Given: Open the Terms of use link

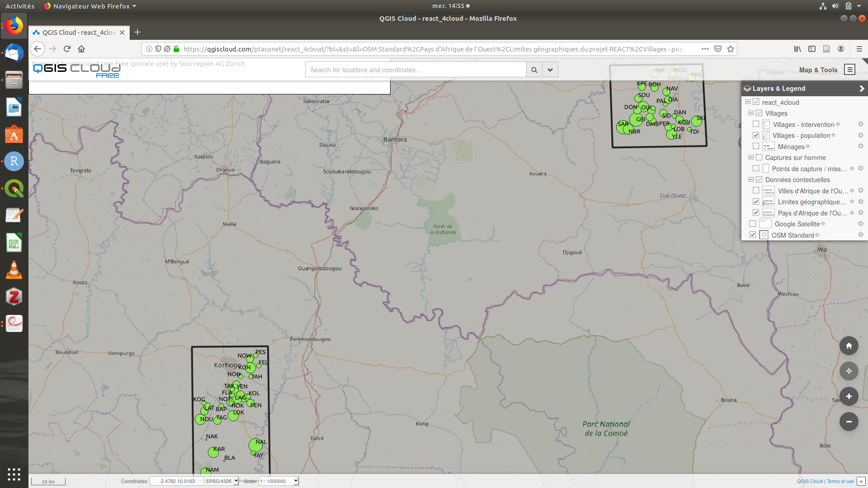Looking at the screenshot, I should pos(840,481).
